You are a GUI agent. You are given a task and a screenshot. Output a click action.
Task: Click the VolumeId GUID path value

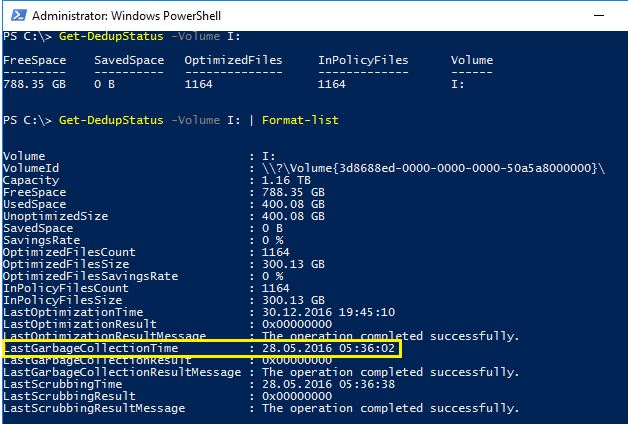pos(434,167)
